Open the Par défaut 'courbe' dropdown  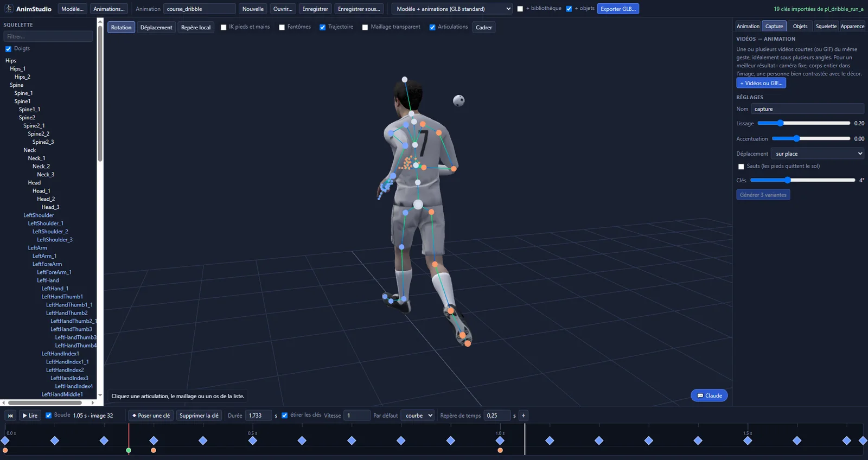pyautogui.click(x=418, y=416)
